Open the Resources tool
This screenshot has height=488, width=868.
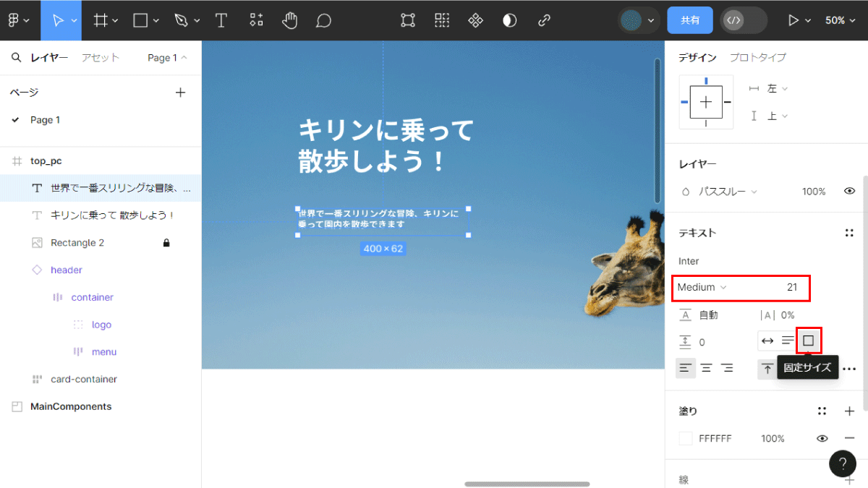coord(256,20)
